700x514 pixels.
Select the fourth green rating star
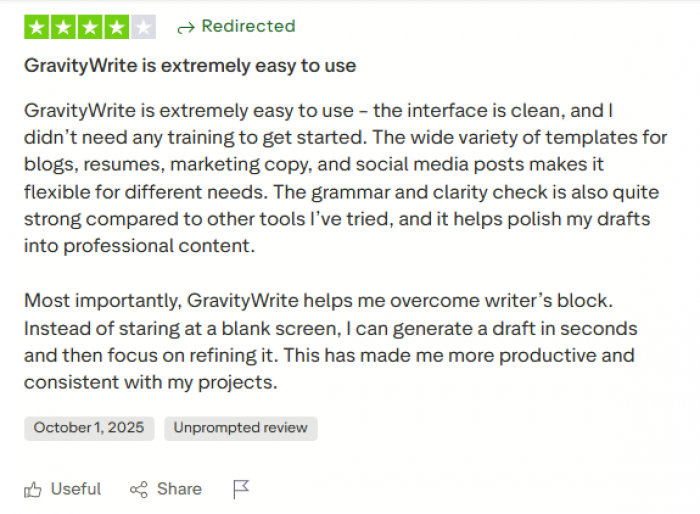pyautogui.click(x=117, y=27)
